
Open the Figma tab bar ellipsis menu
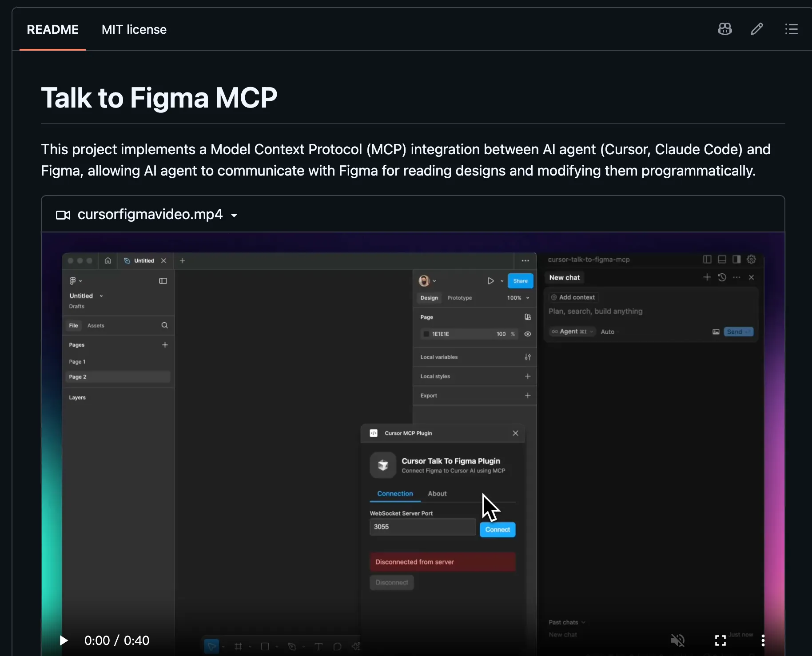[x=525, y=261]
